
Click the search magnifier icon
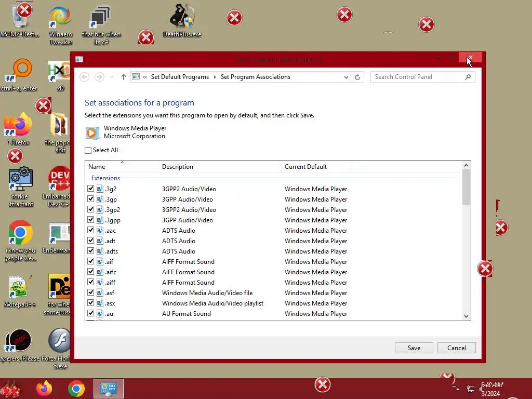(x=468, y=77)
